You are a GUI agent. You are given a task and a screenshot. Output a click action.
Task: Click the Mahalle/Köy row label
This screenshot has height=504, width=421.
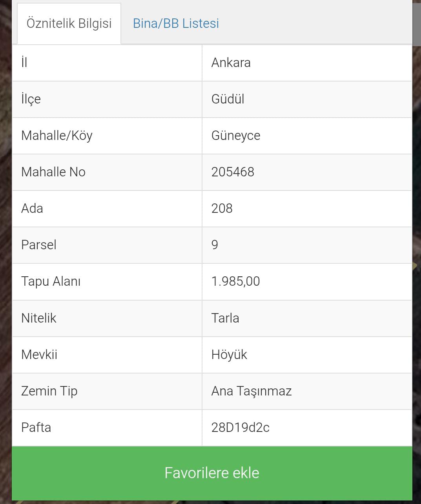[x=107, y=136]
